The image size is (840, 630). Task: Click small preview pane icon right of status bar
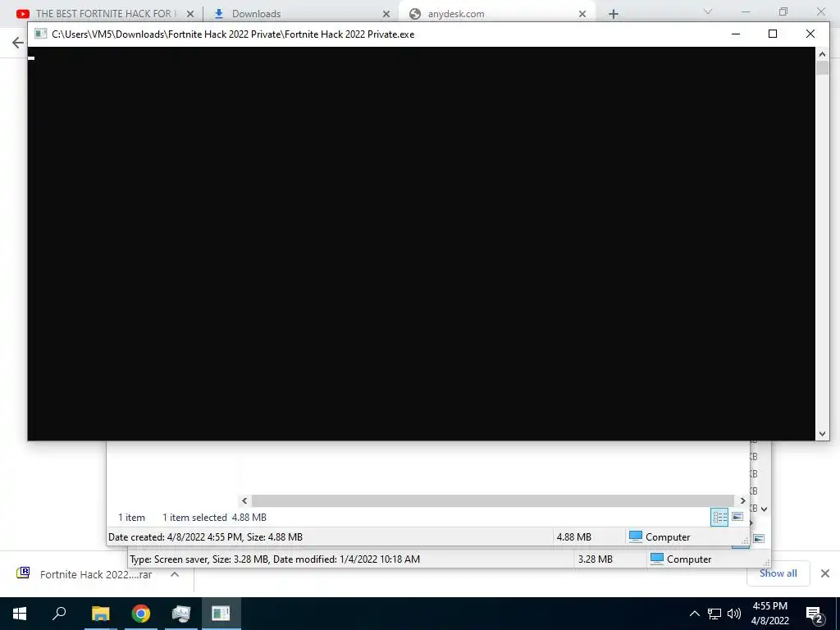(759, 538)
